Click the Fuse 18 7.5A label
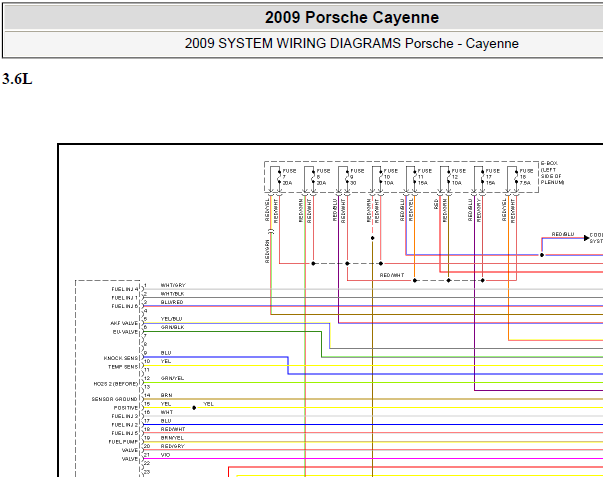Viewport: 603px width, 477px height. 526,177
